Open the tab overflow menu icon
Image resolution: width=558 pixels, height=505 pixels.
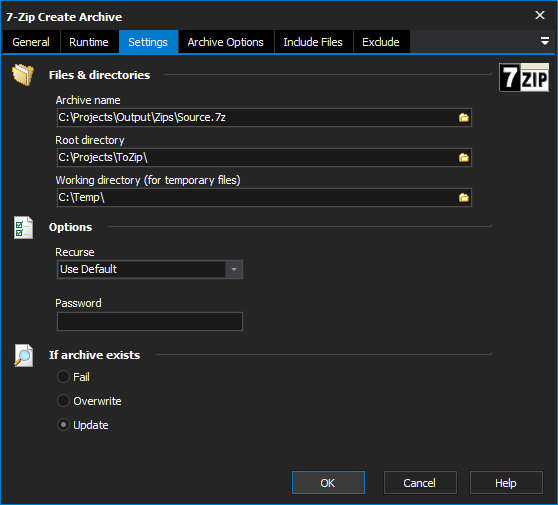coord(544,41)
